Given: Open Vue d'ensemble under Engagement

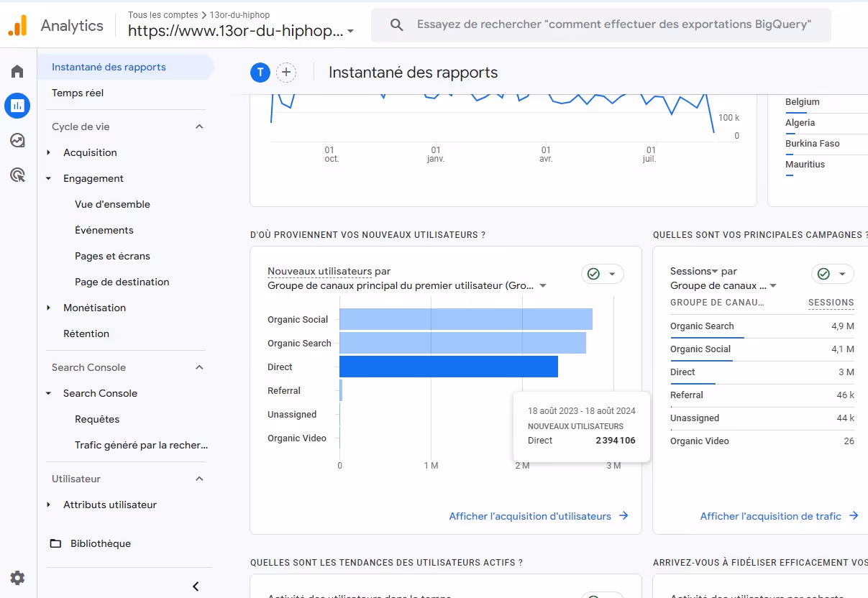Looking at the screenshot, I should pos(112,204).
